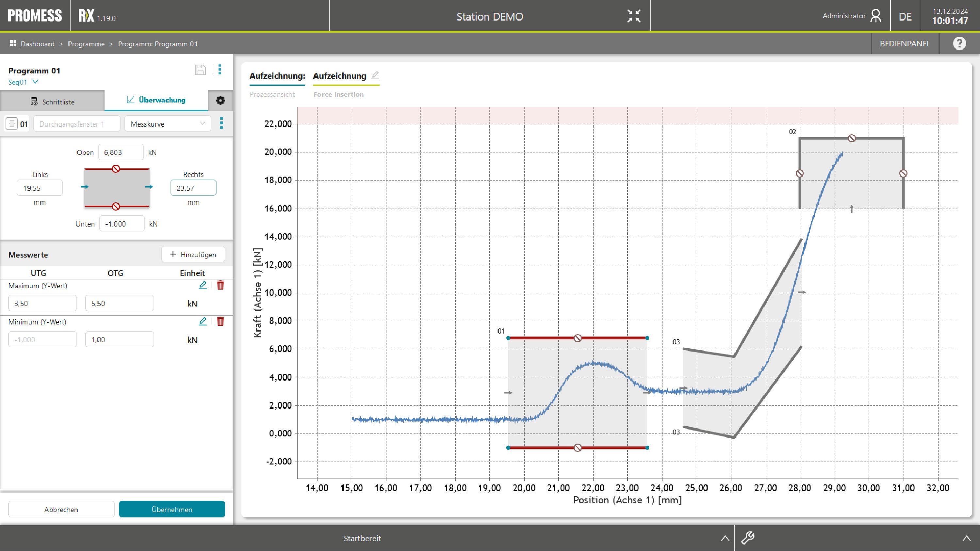The width and height of the screenshot is (980, 551).
Task: Switch to the Schrittliste tab
Action: coord(53,102)
